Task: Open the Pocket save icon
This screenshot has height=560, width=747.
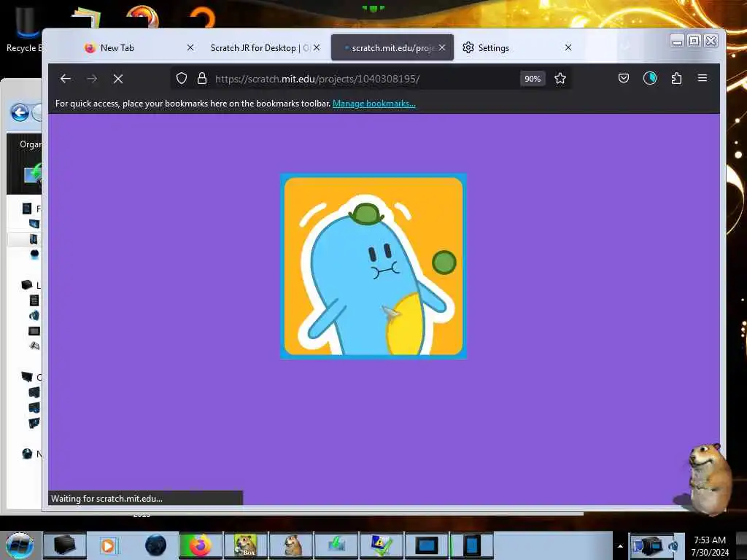Action: tap(624, 78)
